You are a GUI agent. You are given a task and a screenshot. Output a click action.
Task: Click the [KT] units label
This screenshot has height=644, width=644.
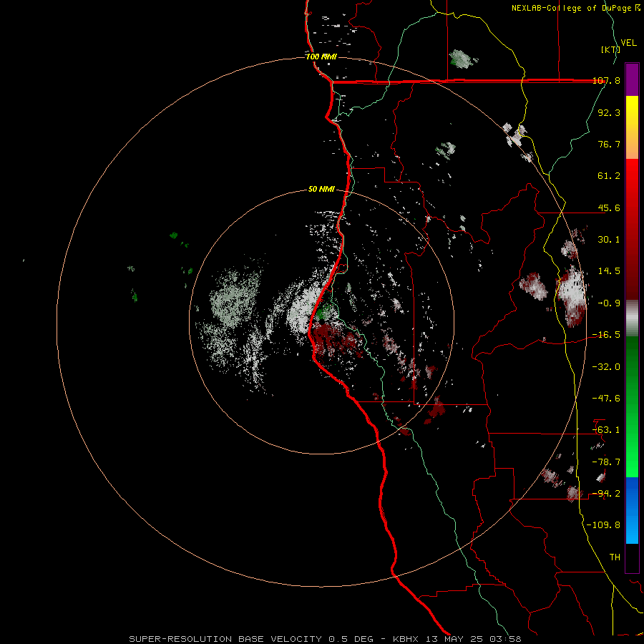(x=610, y=49)
